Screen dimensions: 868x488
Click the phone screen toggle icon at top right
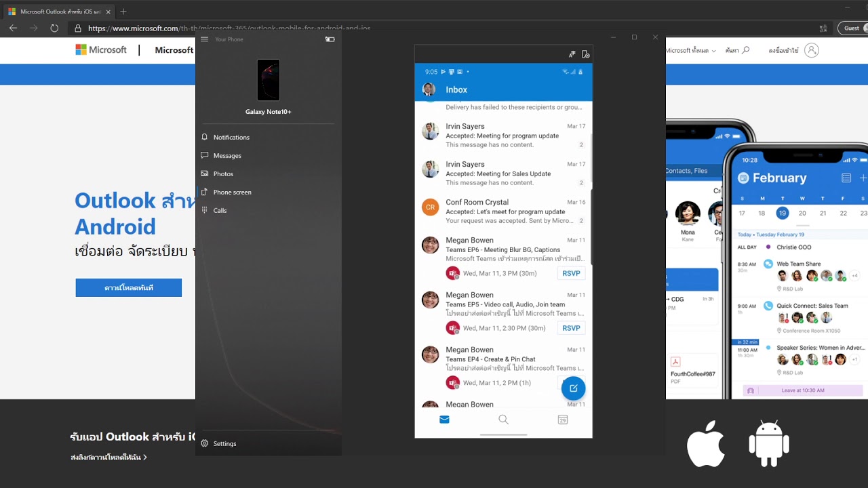coord(586,54)
